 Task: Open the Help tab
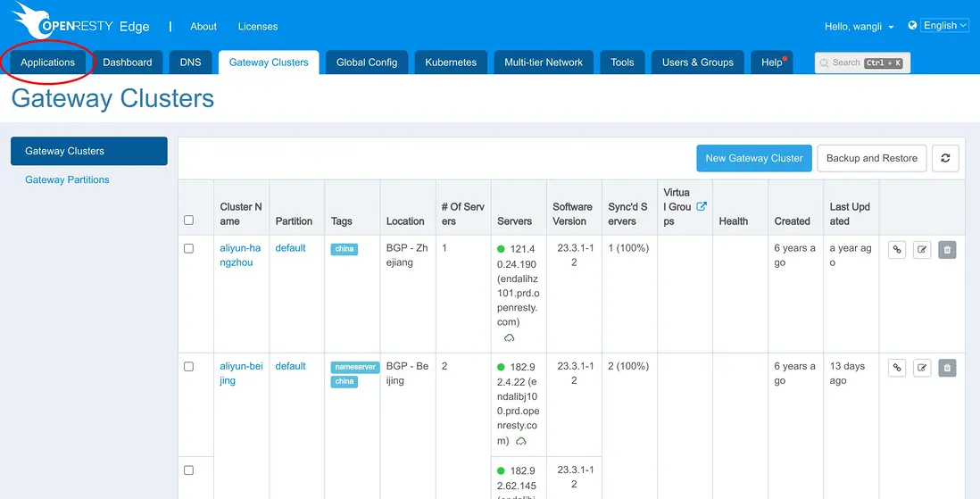(x=772, y=62)
